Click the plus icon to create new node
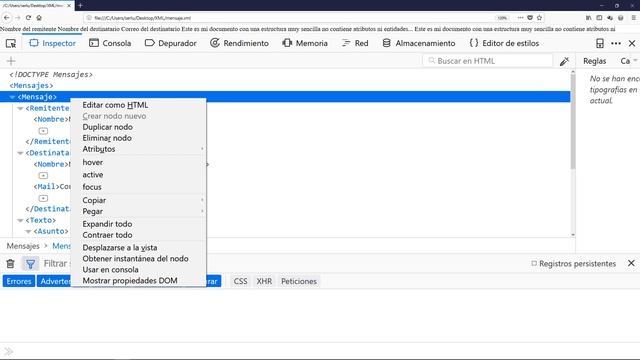 point(11,61)
